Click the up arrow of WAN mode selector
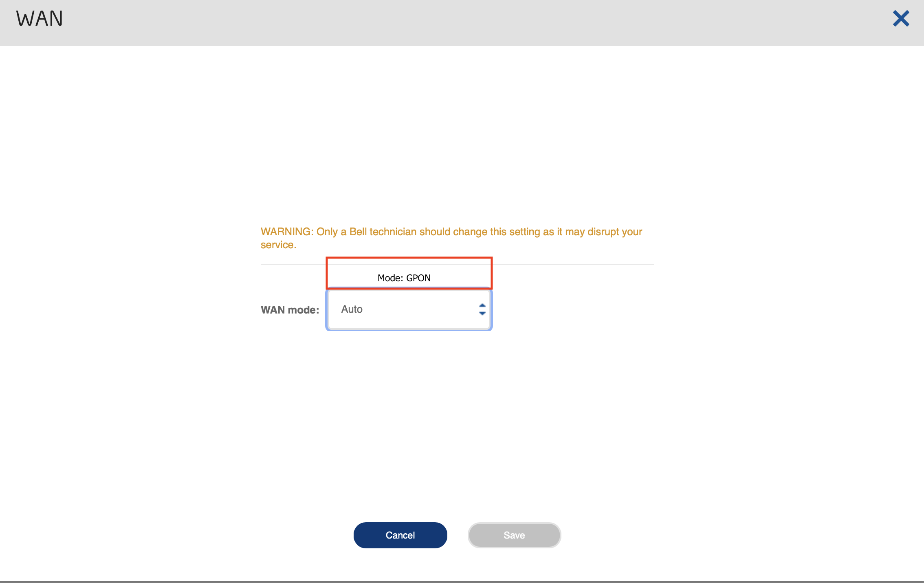Screen dimensions: 924x583 pyautogui.click(x=482, y=305)
